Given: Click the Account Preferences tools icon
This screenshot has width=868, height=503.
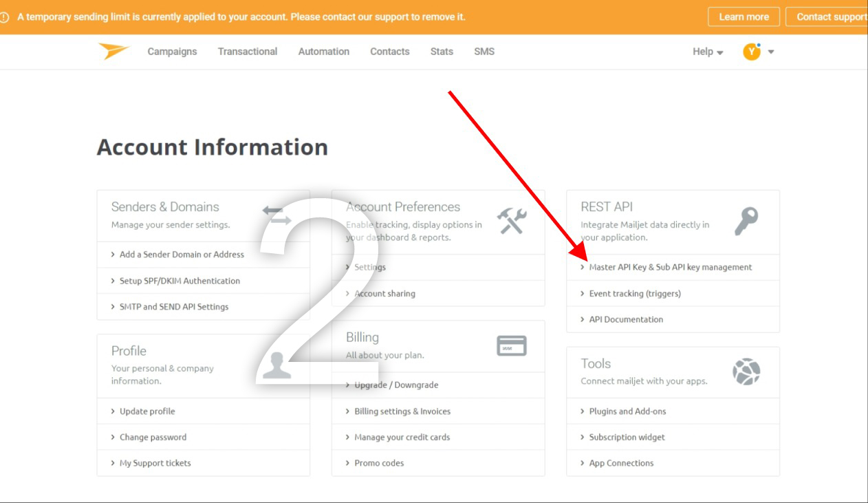Looking at the screenshot, I should click(x=512, y=222).
